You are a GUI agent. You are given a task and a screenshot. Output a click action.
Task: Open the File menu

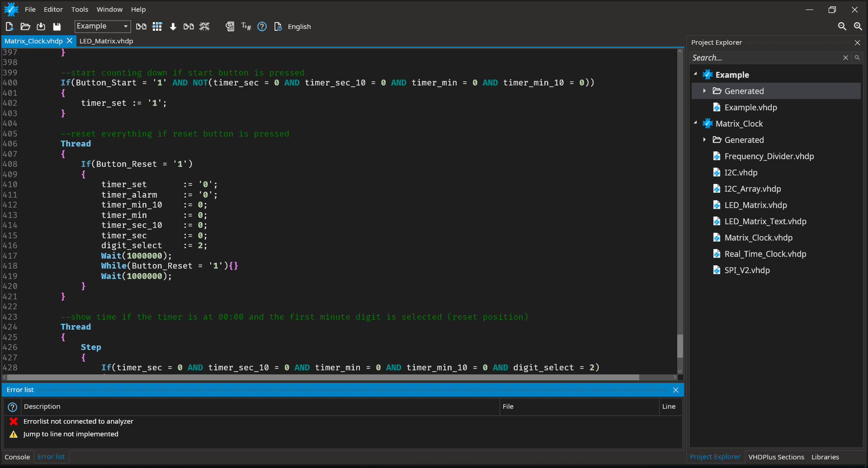click(30, 9)
